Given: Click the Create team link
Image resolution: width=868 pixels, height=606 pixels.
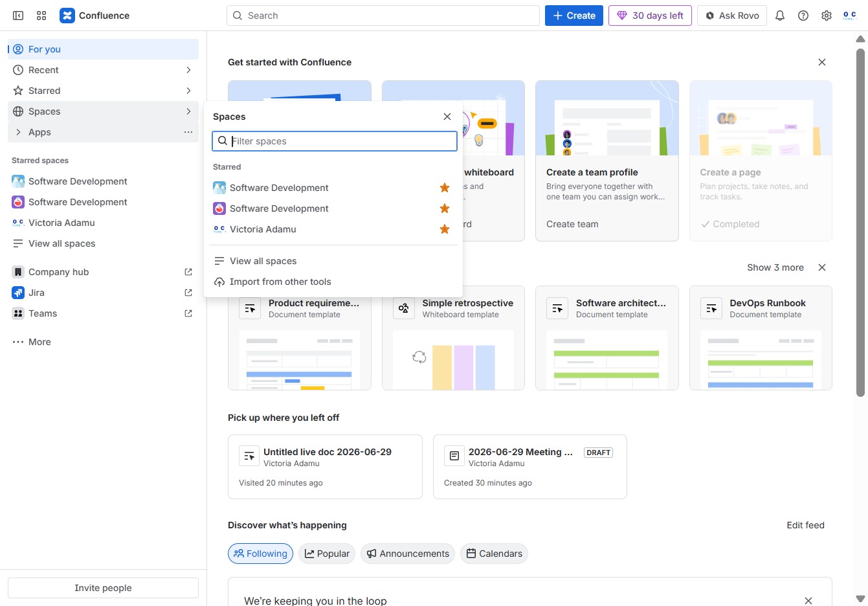Looking at the screenshot, I should 572,224.
